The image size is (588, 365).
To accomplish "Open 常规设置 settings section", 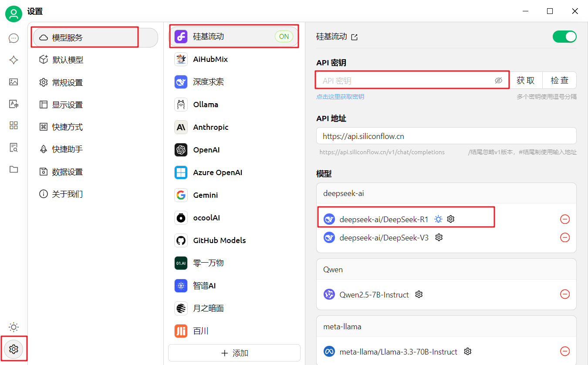I will tap(95, 82).
